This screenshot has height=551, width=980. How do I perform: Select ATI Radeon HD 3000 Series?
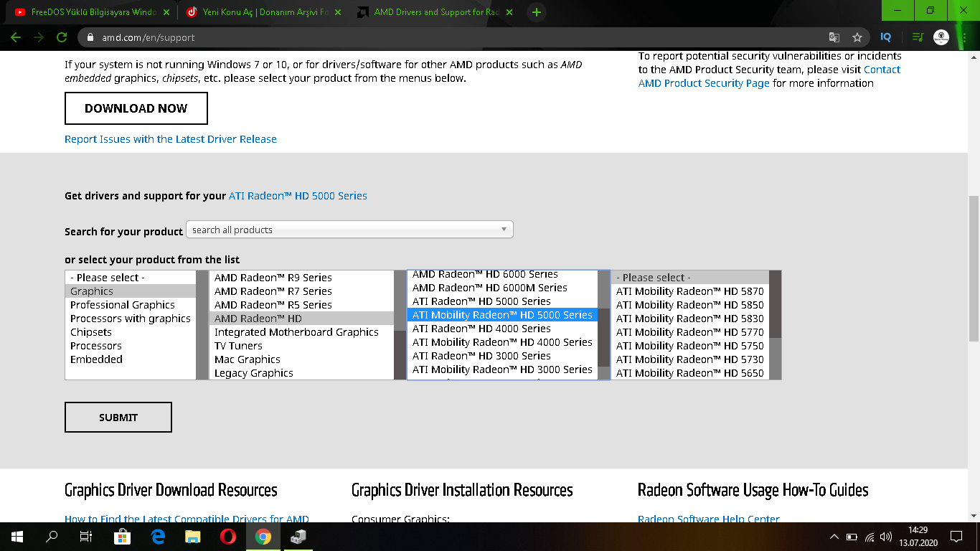502,356
